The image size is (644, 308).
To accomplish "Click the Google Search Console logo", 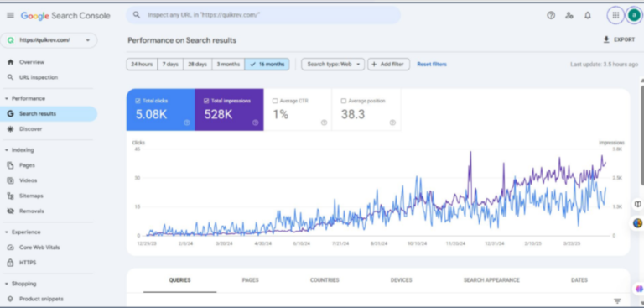I will pos(65,16).
